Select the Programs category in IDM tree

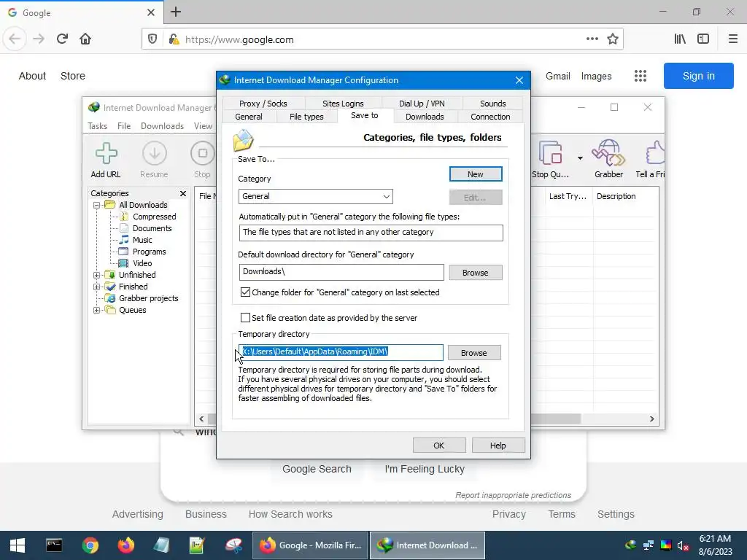pyautogui.click(x=149, y=252)
